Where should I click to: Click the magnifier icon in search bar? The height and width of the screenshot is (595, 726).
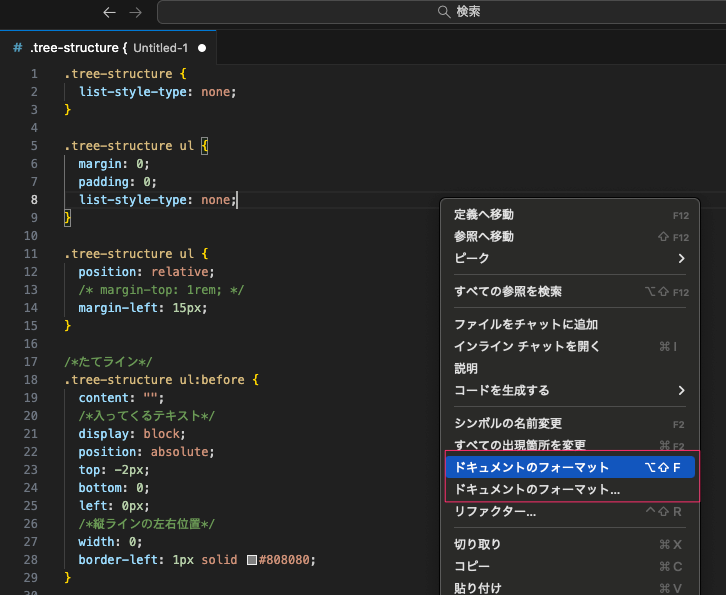444,12
